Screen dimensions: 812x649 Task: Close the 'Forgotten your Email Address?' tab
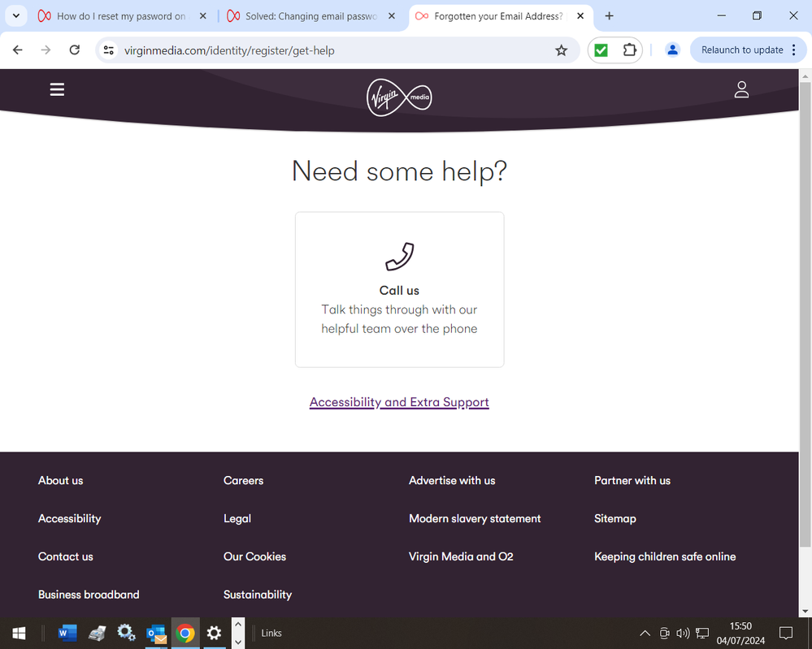coord(580,16)
